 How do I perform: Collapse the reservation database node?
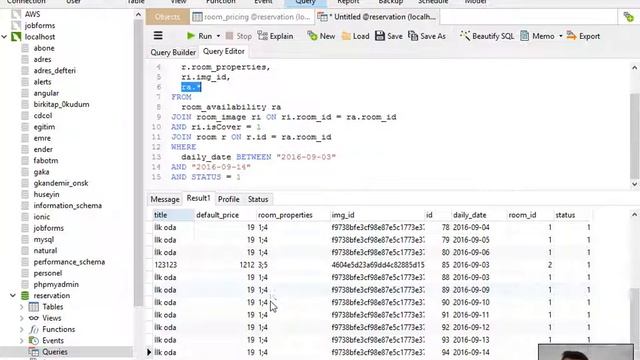(13, 296)
